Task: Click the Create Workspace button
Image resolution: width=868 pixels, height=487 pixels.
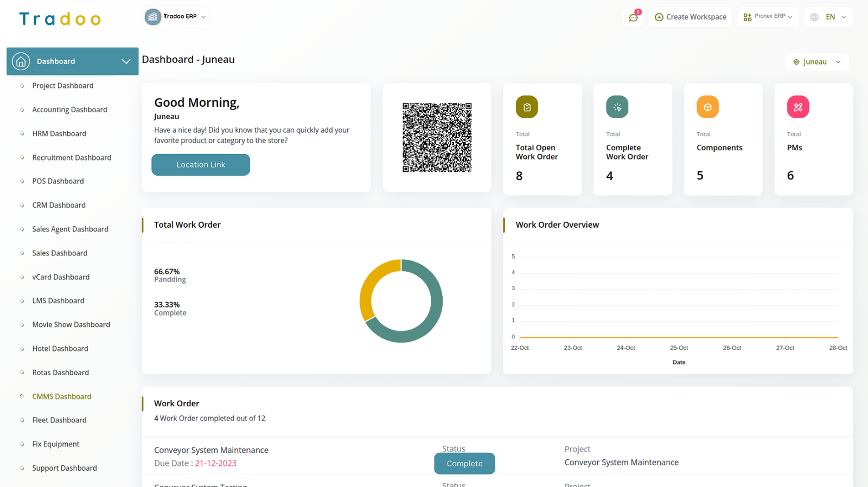Action: [x=690, y=17]
